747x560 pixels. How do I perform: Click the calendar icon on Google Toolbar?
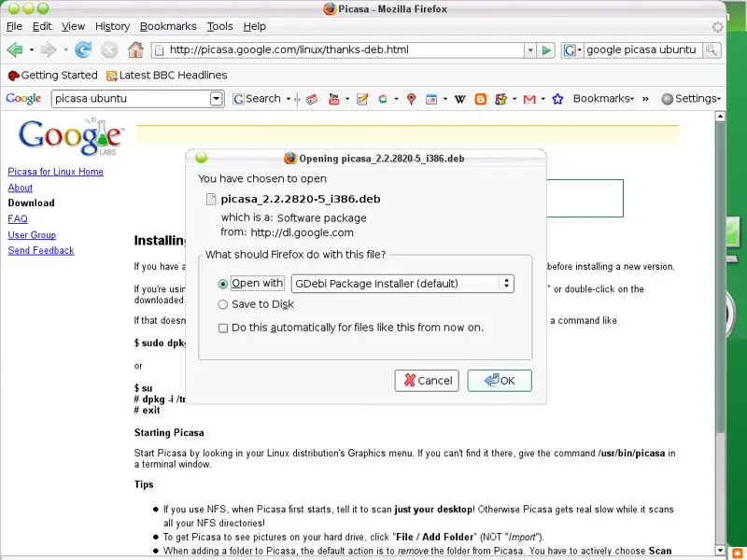click(431, 99)
